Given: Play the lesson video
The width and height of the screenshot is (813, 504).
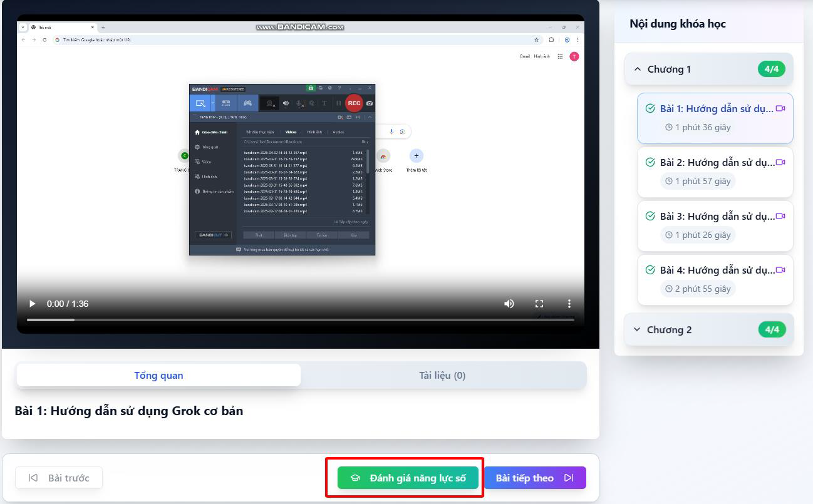Looking at the screenshot, I should click(33, 304).
